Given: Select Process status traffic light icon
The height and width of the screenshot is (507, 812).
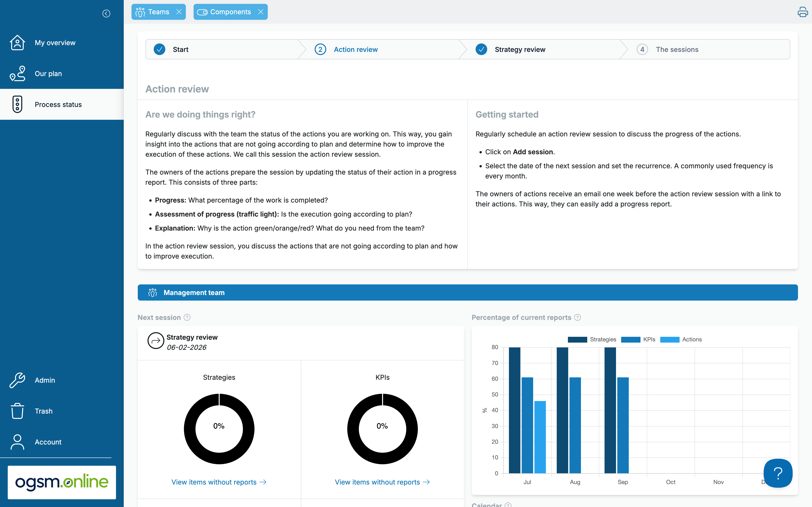Looking at the screenshot, I should coord(17,104).
